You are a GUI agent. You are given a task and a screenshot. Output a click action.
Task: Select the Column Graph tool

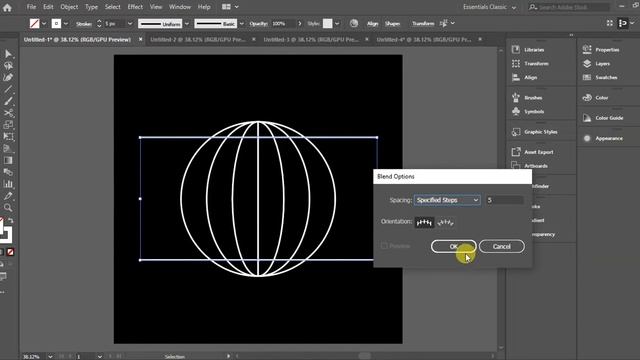(8, 184)
